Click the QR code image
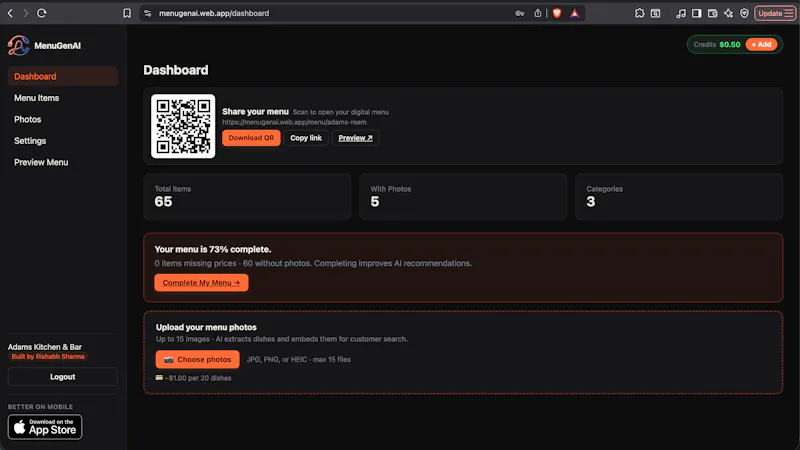The image size is (800, 450). coord(183,126)
